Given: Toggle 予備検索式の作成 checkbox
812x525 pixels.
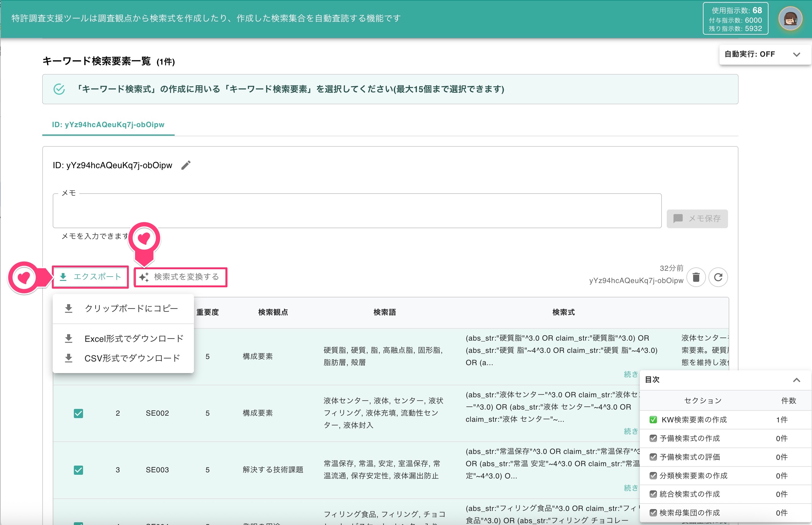Looking at the screenshot, I should pos(653,438).
